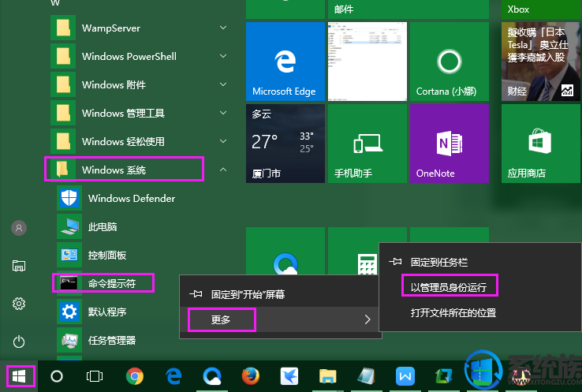This screenshot has width=582, height=392.
Task: Open the weather tile for 厦门市
Action: click(285, 144)
